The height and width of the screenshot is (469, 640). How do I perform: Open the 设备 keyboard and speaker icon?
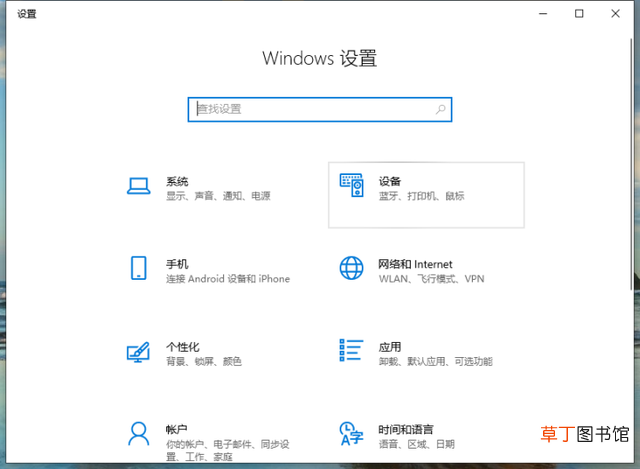351,185
